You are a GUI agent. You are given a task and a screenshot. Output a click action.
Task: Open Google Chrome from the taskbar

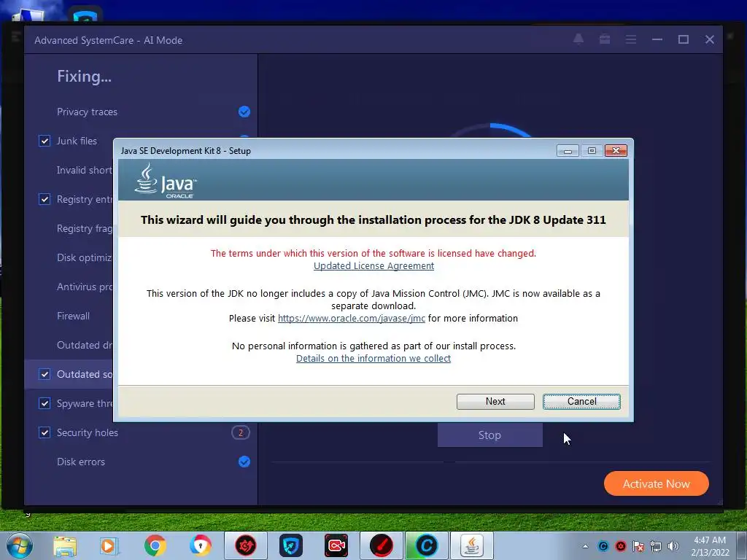155,545
